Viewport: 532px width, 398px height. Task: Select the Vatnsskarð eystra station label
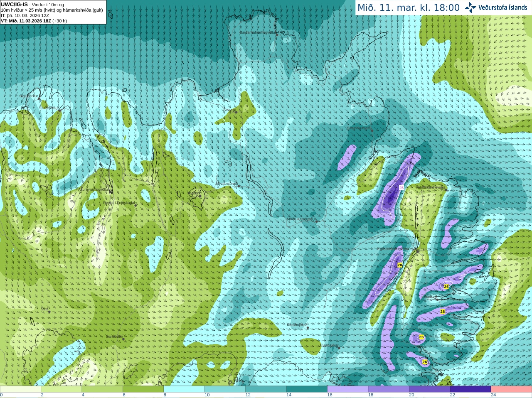431,187
